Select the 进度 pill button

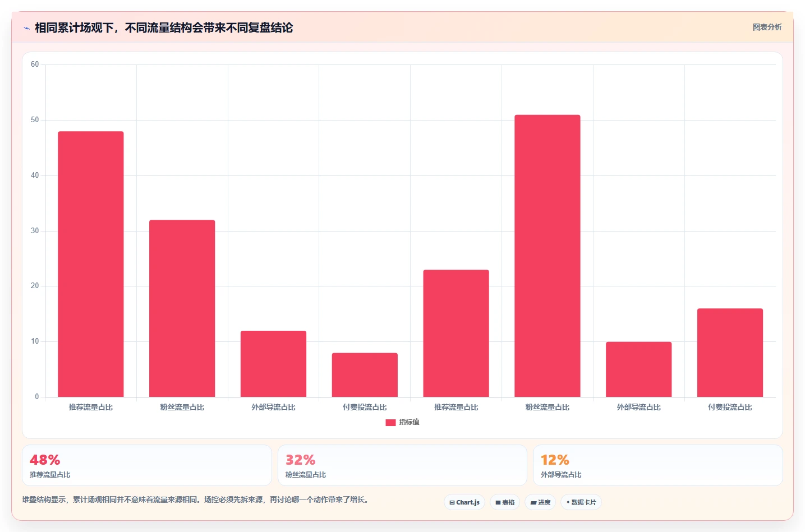pos(540,502)
